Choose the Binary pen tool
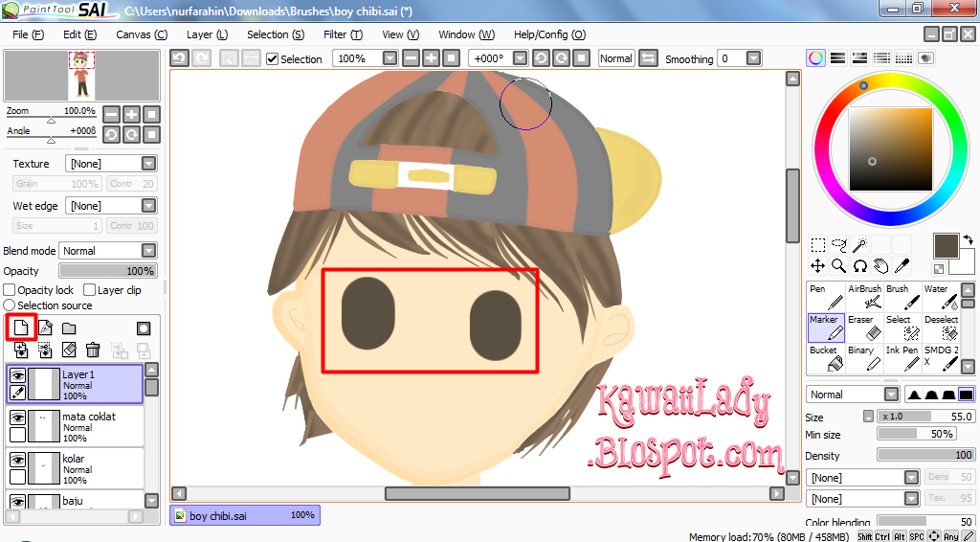Screen dimensions: 980x542 click(864, 359)
